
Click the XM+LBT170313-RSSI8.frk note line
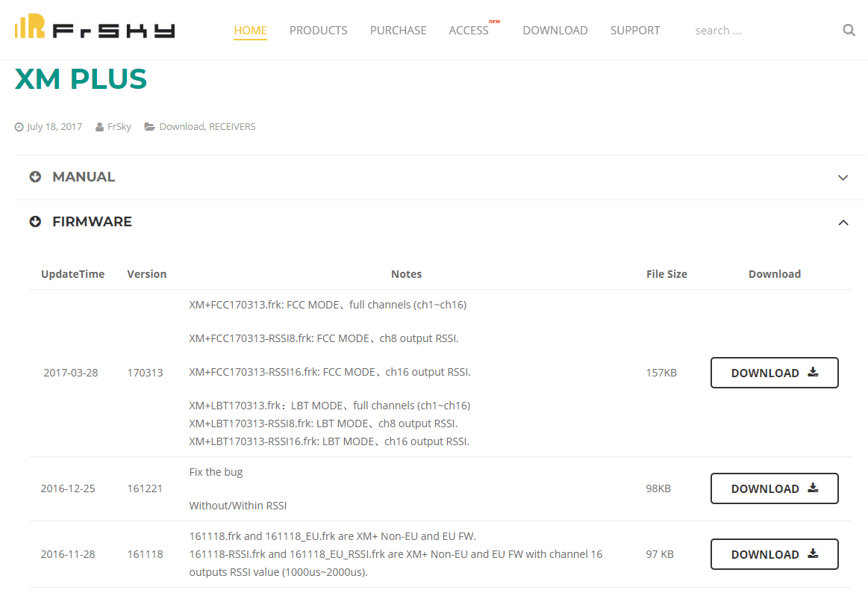[x=323, y=424]
